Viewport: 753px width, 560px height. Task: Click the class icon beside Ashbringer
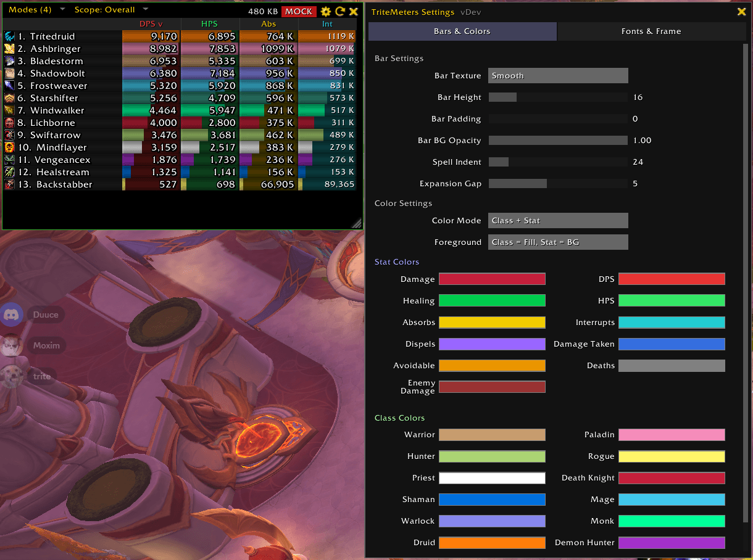[x=9, y=49]
